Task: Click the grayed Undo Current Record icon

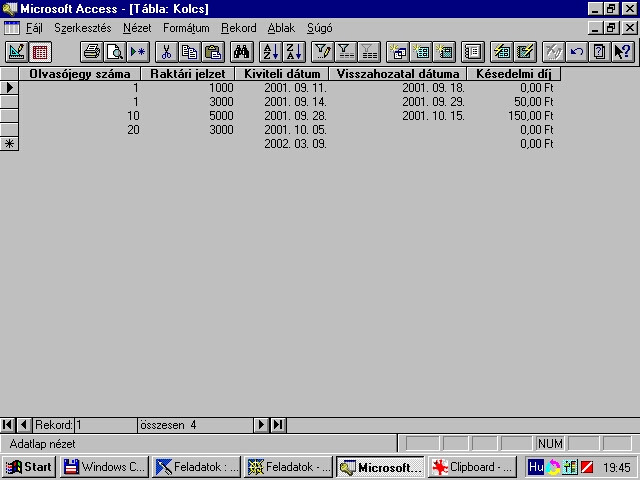Action: click(553, 52)
